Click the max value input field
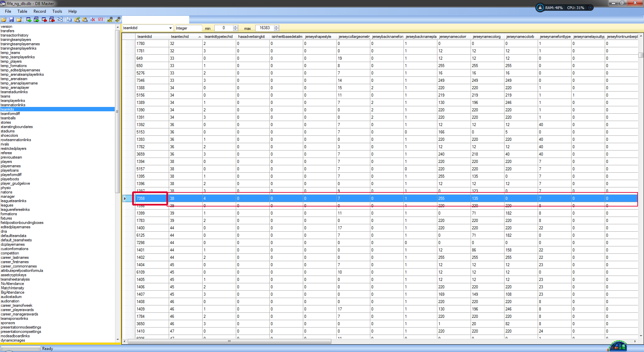This screenshot has height=352, width=644. click(x=265, y=28)
